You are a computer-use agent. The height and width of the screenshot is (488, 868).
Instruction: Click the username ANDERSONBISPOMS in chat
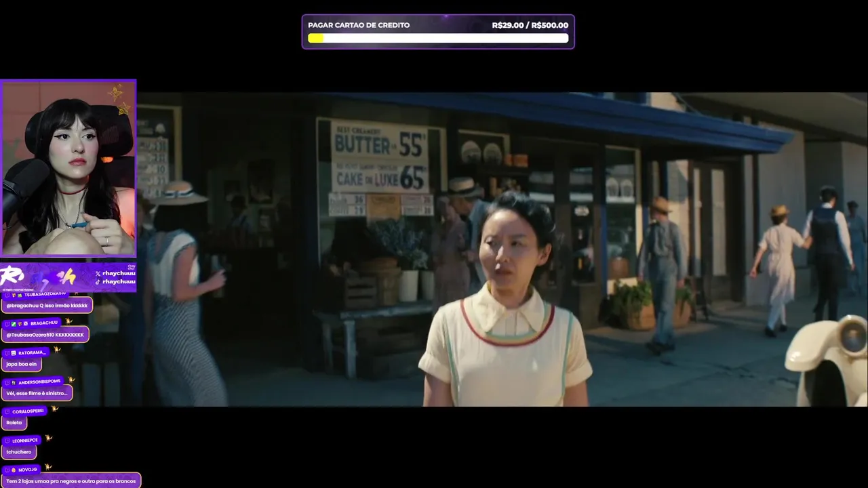39,382
